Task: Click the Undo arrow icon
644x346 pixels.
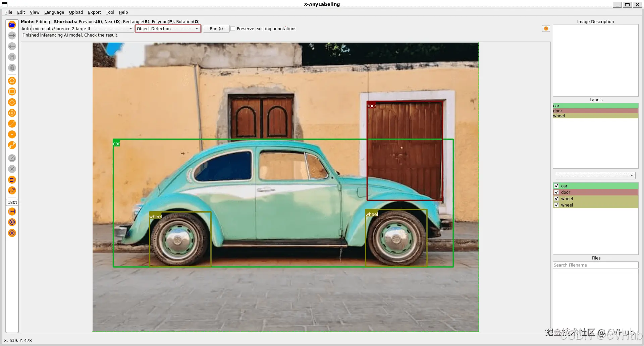Action: pyautogui.click(x=12, y=180)
